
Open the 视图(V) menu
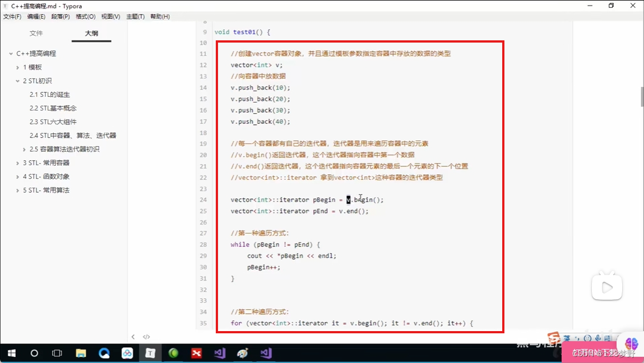coord(110,16)
